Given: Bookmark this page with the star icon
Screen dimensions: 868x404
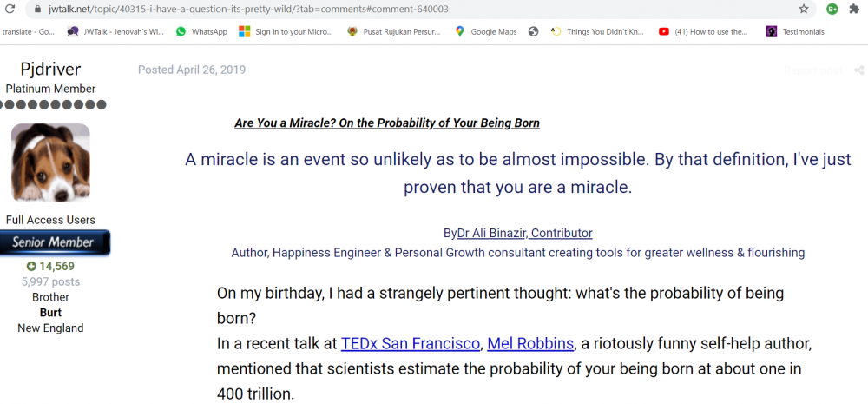Looking at the screenshot, I should point(804,9).
